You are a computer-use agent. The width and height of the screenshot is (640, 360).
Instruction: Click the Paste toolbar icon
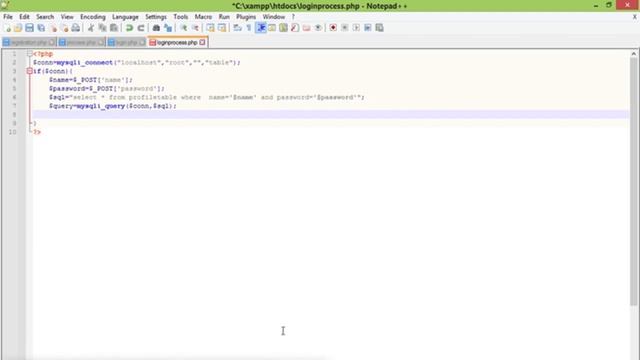point(114,28)
